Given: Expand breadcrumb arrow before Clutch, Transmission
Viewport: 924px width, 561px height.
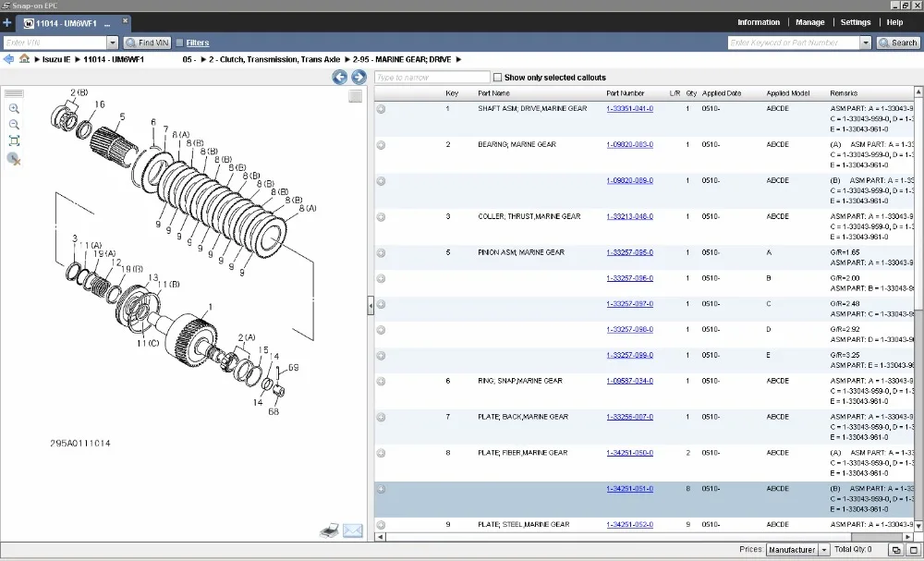Looking at the screenshot, I should point(203,59).
